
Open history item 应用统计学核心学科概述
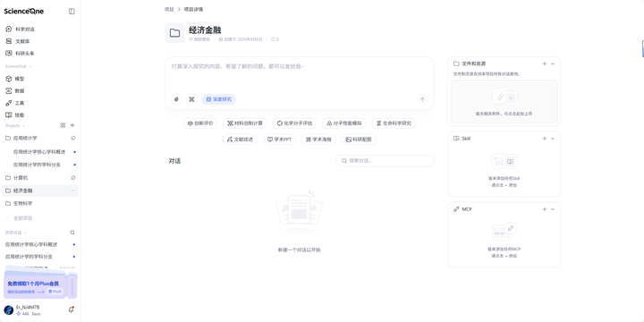point(31,244)
